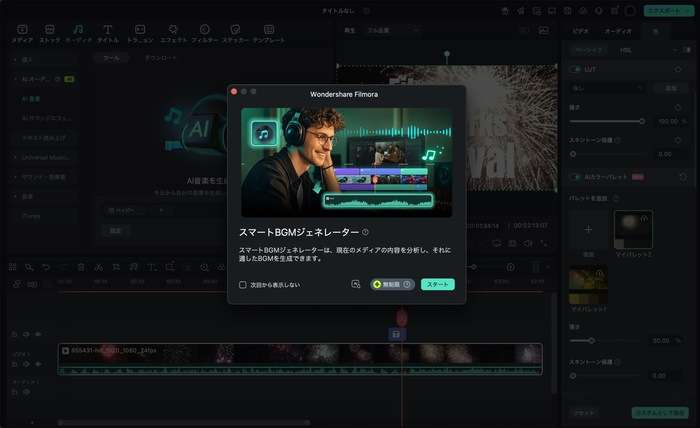This screenshot has height=428, width=700.
Task: Click the feedback icon in the dialog footer
Action: click(356, 284)
